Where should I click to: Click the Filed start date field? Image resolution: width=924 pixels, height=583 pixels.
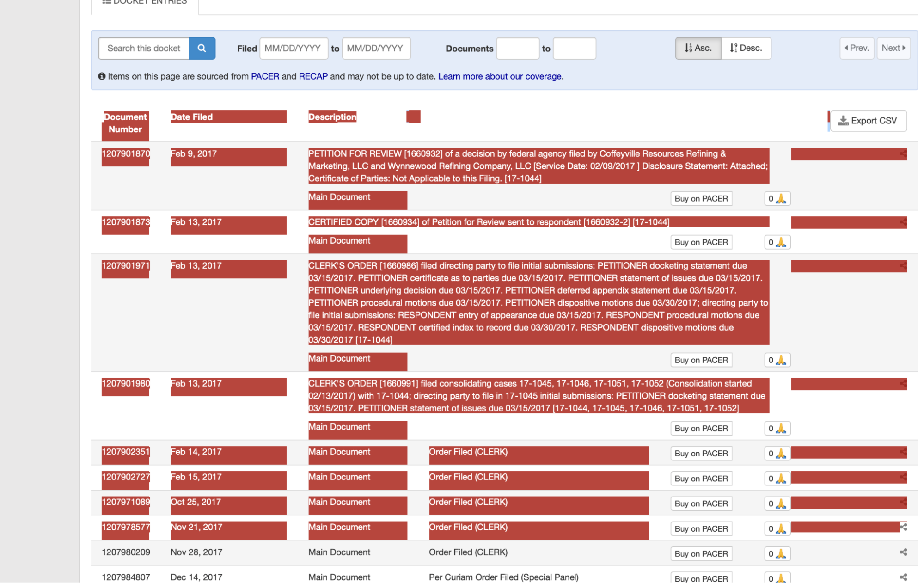click(294, 48)
